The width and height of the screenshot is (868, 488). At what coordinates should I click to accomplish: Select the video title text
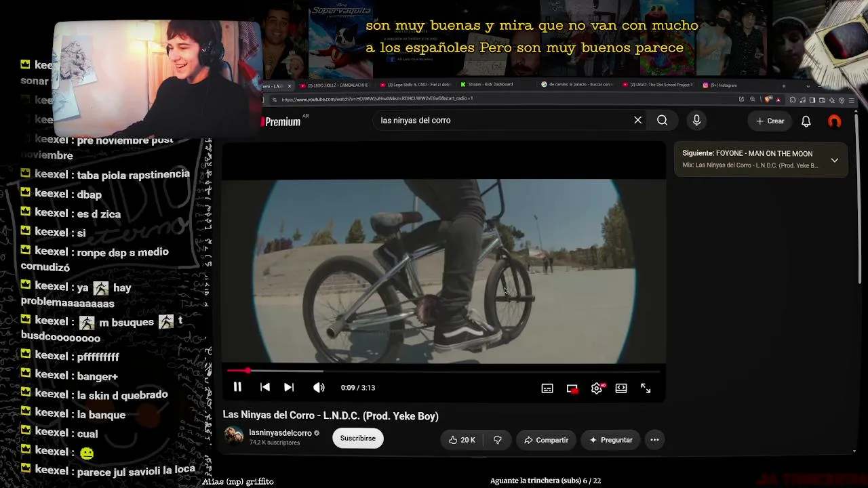point(331,416)
